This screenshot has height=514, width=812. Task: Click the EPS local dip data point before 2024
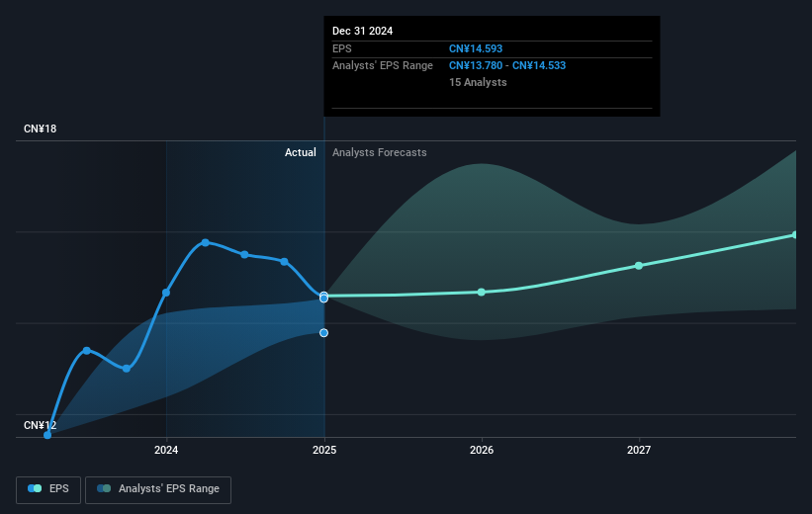(x=127, y=369)
